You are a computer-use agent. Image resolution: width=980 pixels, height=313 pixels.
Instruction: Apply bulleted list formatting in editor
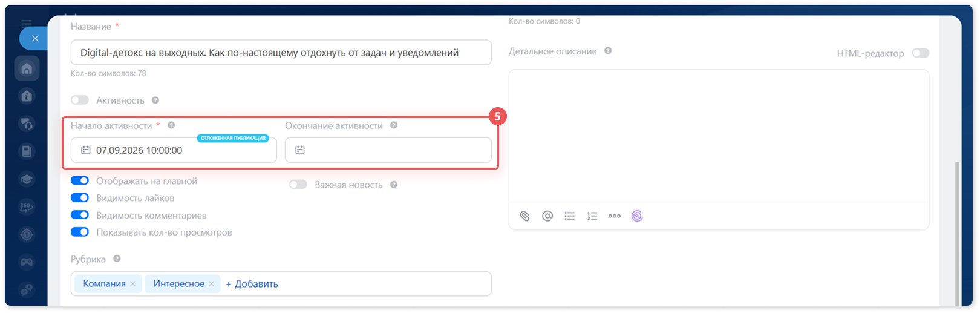tap(570, 216)
